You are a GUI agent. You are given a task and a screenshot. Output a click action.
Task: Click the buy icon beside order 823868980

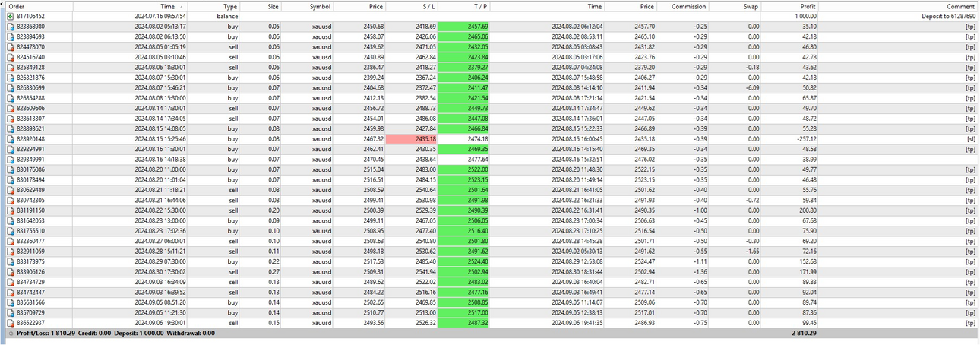click(10, 26)
